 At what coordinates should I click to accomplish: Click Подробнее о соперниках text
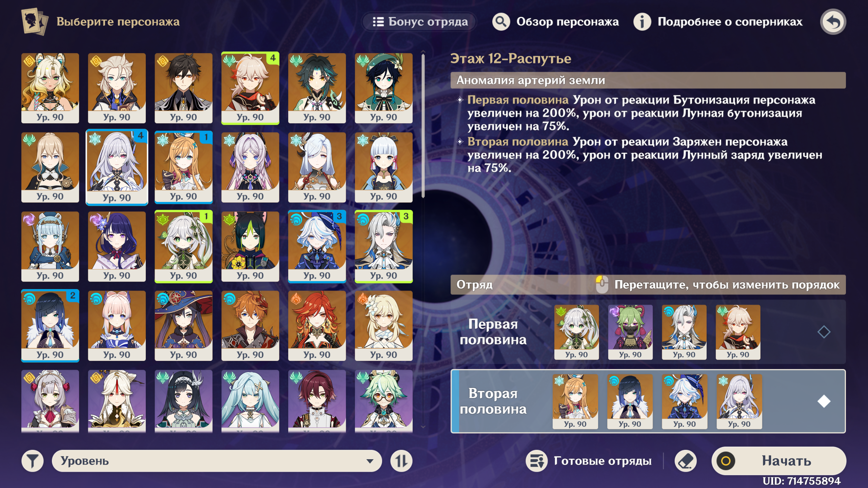(x=730, y=22)
